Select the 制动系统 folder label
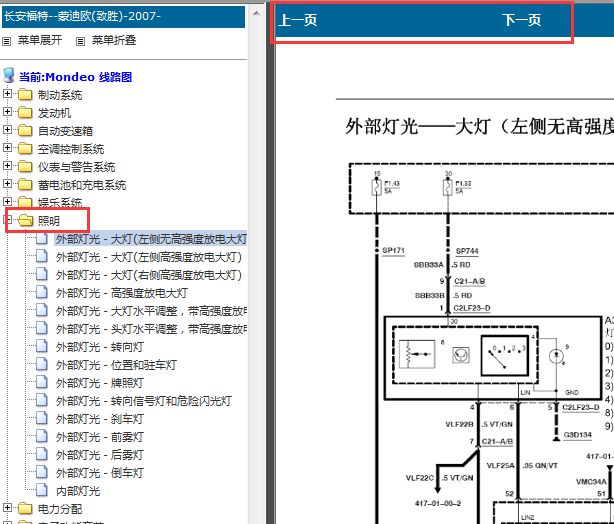The image size is (614, 524). (x=60, y=95)
